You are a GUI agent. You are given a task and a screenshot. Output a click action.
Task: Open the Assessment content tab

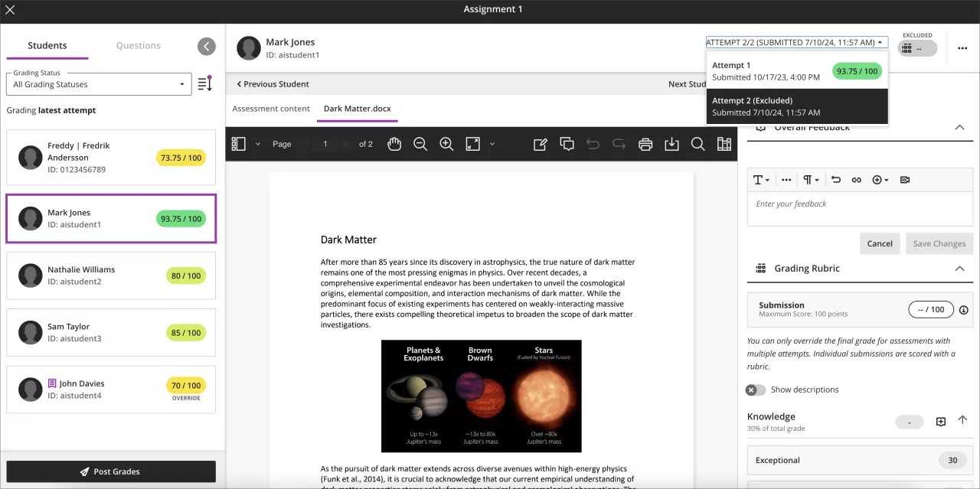click(271, 109)
